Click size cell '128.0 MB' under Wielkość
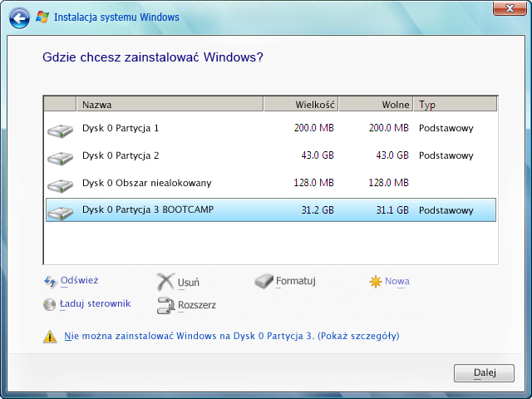 pyautogui.click(x=314, y=183)
